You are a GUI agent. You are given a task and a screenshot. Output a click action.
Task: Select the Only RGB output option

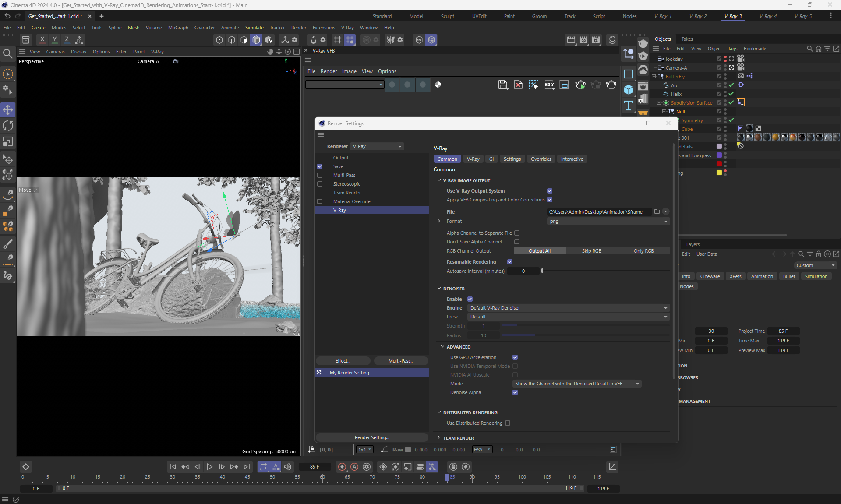click(643, 251)
